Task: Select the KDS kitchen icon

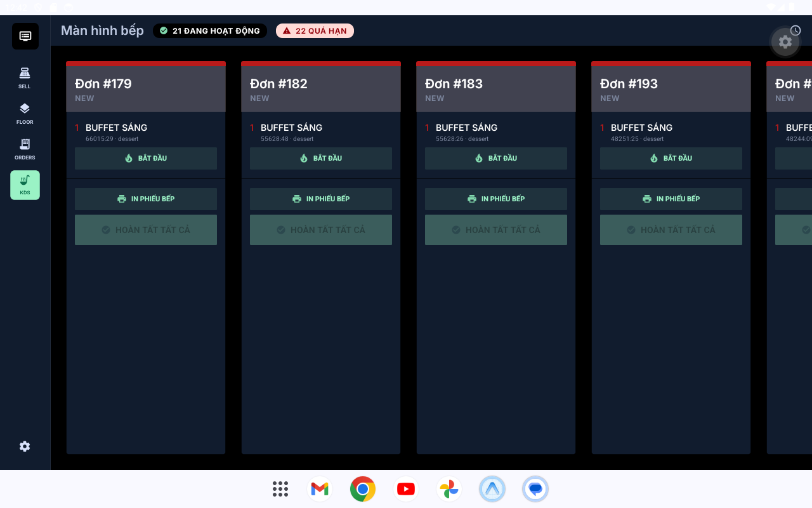Action: pyautogui.click(x=25, y=185)
